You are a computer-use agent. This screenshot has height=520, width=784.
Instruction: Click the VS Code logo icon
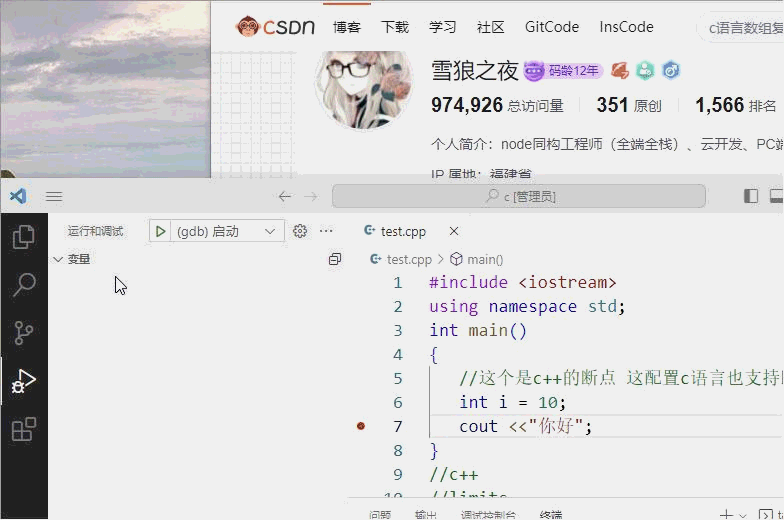tap(18, 196)
